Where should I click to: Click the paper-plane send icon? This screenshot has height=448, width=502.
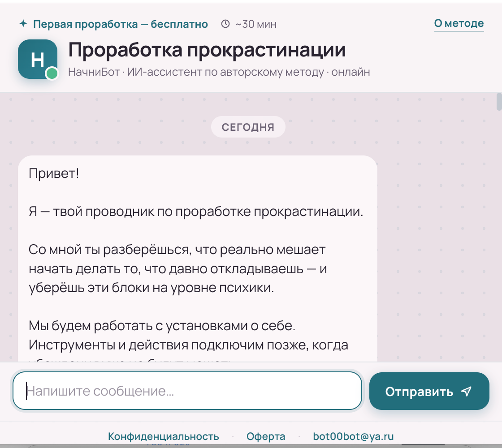point(467,391)
